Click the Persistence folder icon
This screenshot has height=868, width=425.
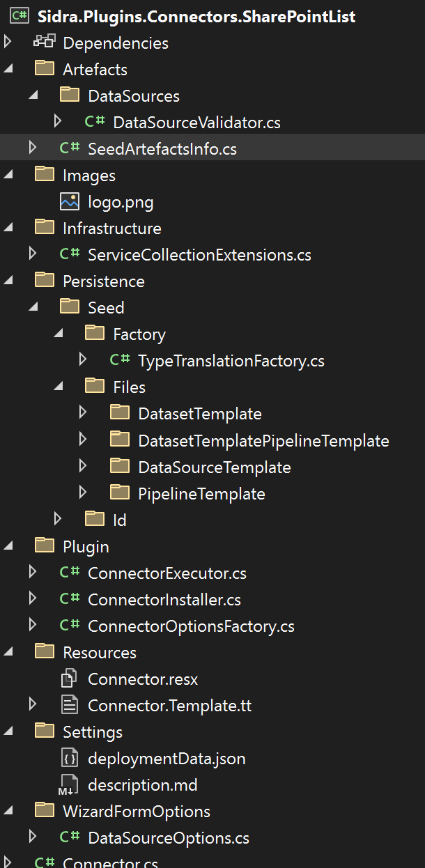tap(45, 281)
